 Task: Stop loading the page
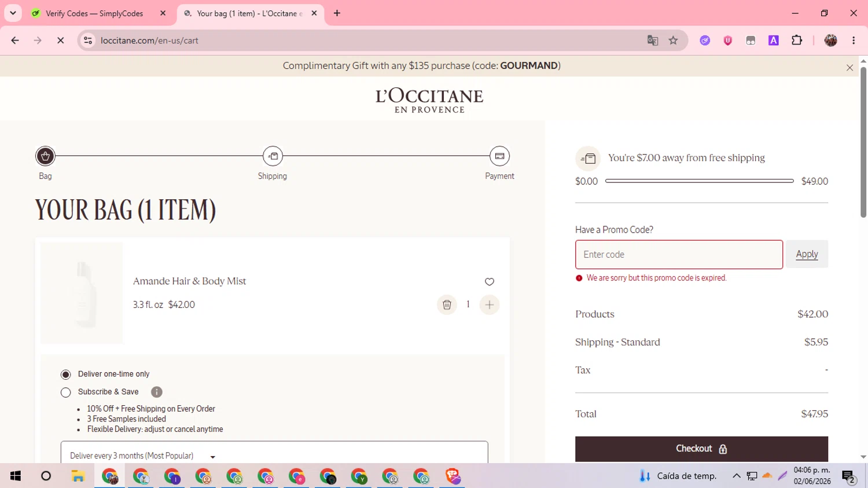(60, 41)
